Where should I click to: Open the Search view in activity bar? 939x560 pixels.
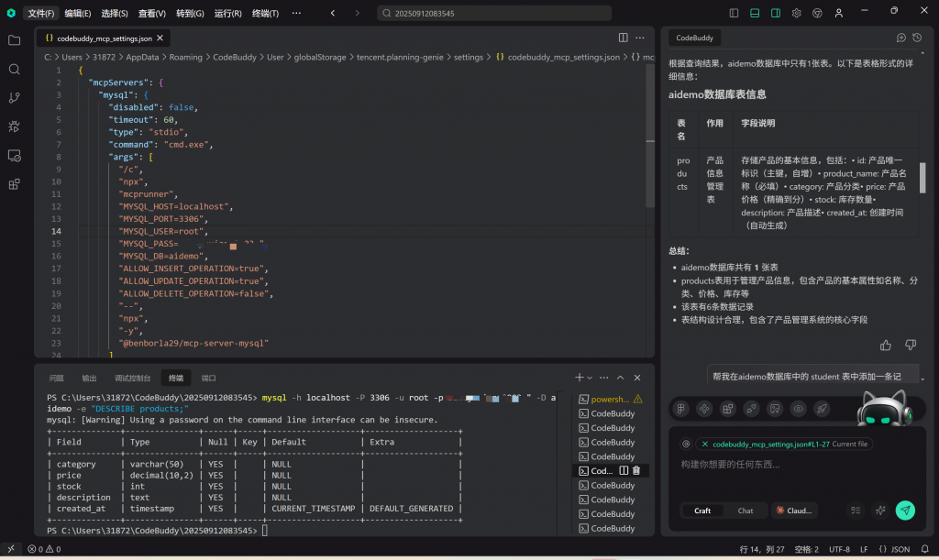tap(14, 69)
